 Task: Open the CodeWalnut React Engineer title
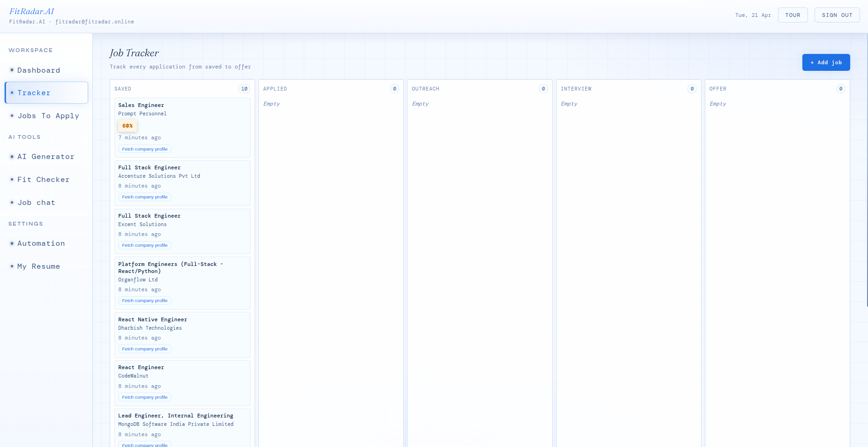[141, 367]
